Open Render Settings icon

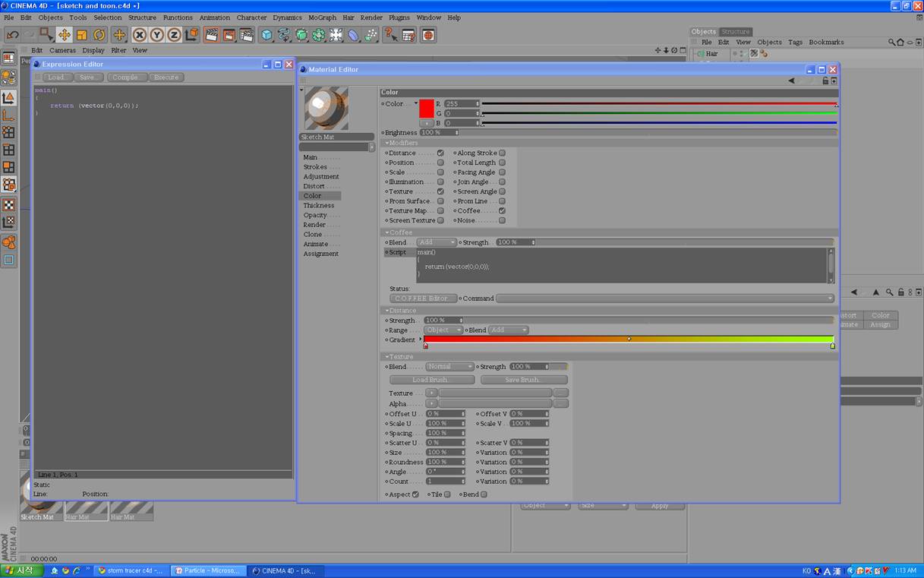click(247, 35)
